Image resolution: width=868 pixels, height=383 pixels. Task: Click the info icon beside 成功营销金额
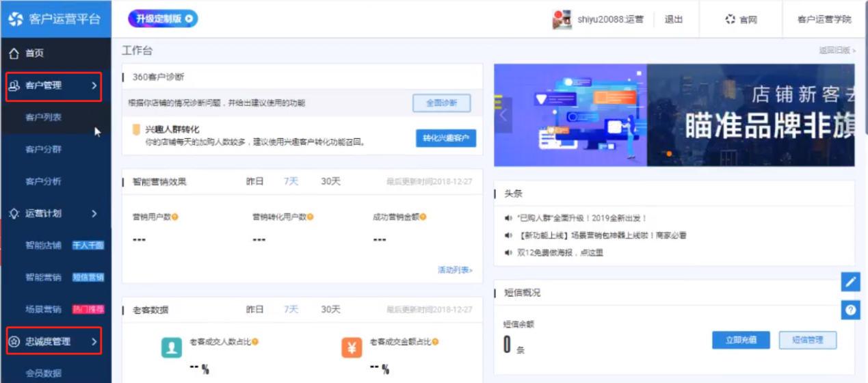tap(423, 217)
